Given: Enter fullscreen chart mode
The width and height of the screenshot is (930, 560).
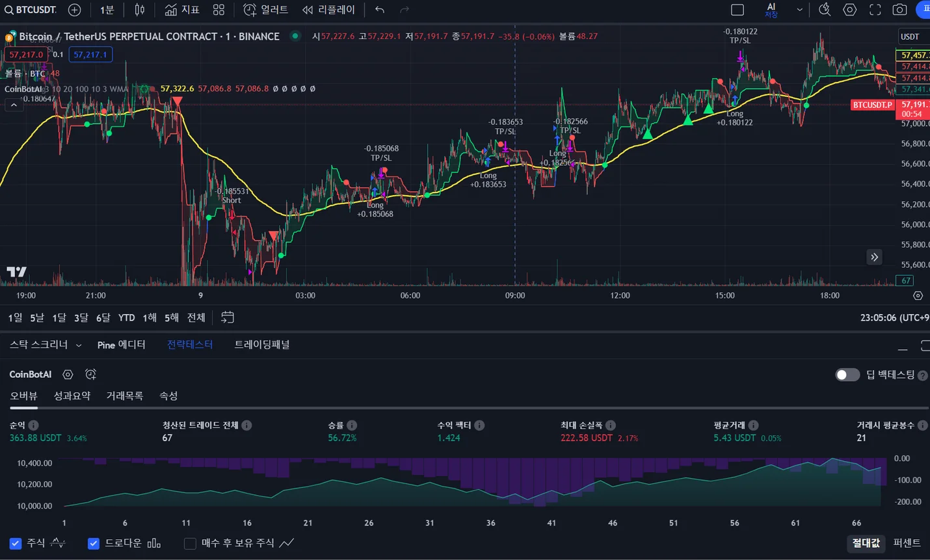Looking at the screenshot, I should (875, 10).
